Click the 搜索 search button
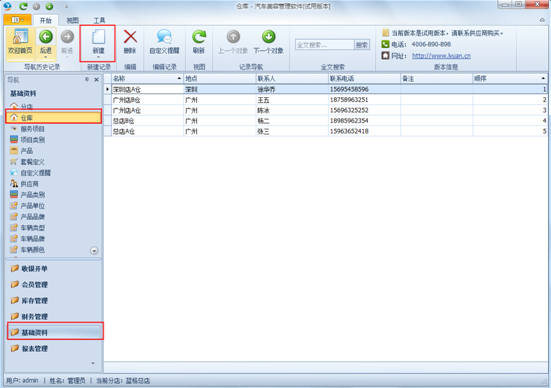The height and width of the screenshot is (388, 551). (362, 45)
